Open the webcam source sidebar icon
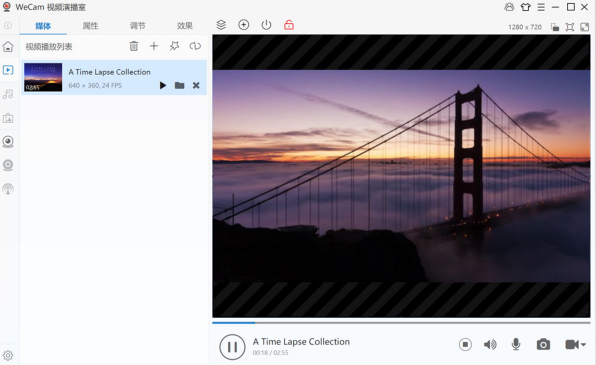596x365 pixels. click(8, 141)
